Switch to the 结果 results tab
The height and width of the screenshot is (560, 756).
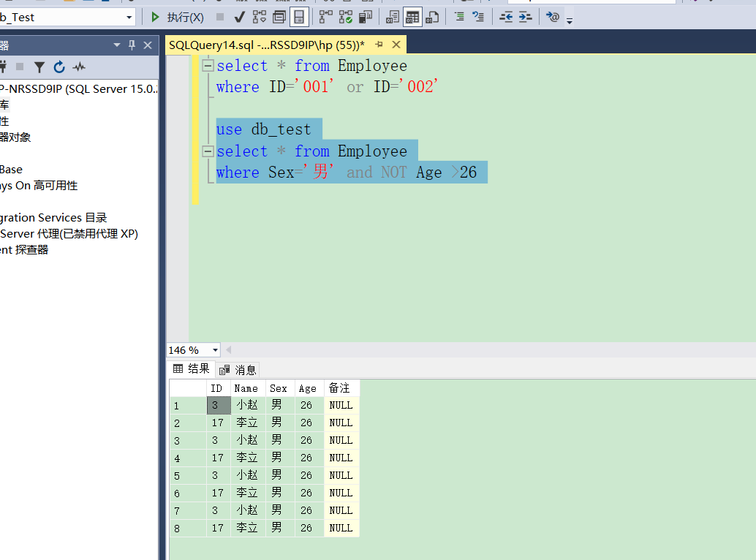tap(192, 369)
